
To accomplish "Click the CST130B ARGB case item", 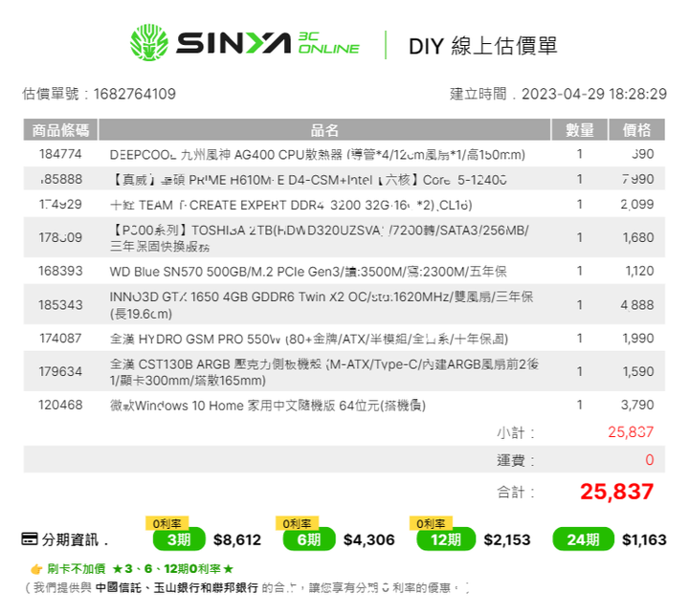I will (324, 372).
